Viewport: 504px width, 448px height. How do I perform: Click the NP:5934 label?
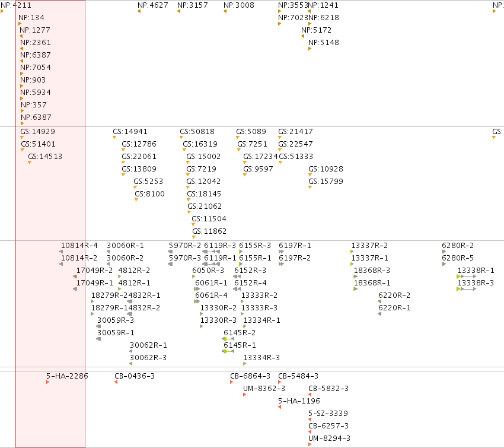point(36,93)
